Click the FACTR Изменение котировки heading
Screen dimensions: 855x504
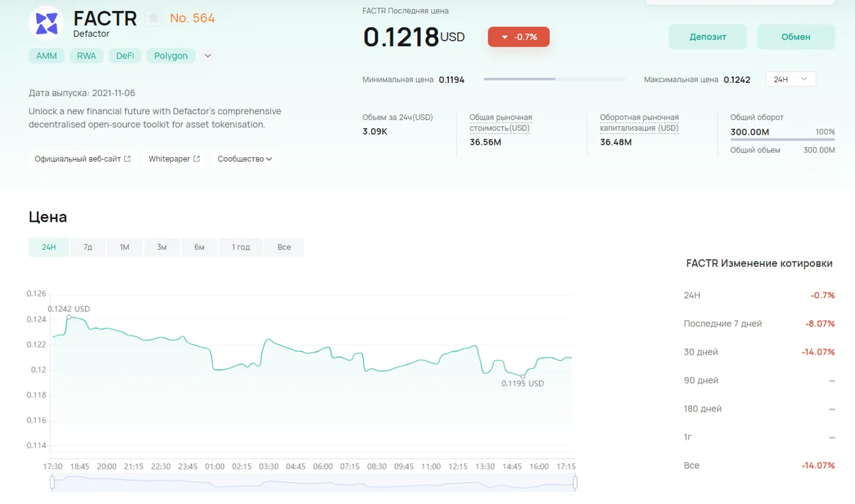pos(759,263)
